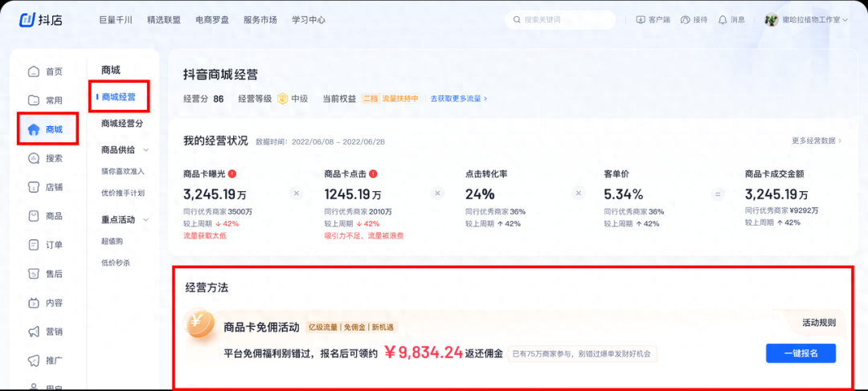Select the 搜索 sidebar icon
Screen dimensions: 868x391
[35, 158]
